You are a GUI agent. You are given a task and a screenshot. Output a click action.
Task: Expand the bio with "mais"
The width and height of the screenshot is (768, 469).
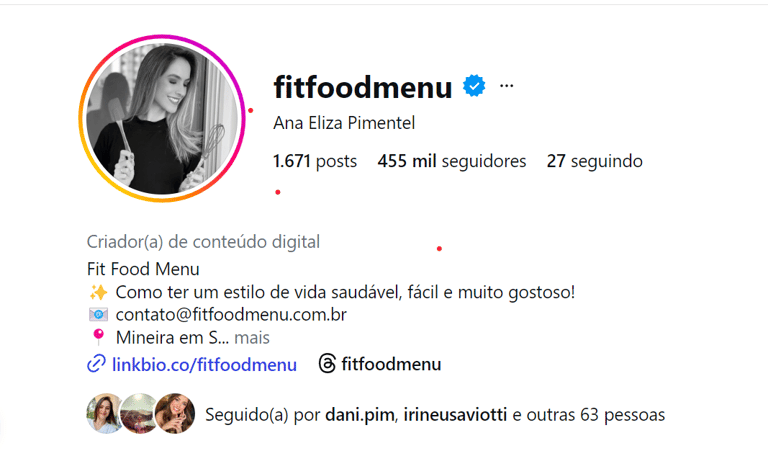click(x=252, y=338)
